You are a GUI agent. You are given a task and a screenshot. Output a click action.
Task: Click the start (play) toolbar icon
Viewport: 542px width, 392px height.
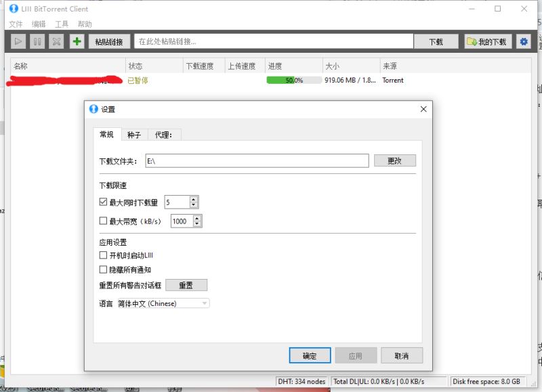(x=18, y=42)
